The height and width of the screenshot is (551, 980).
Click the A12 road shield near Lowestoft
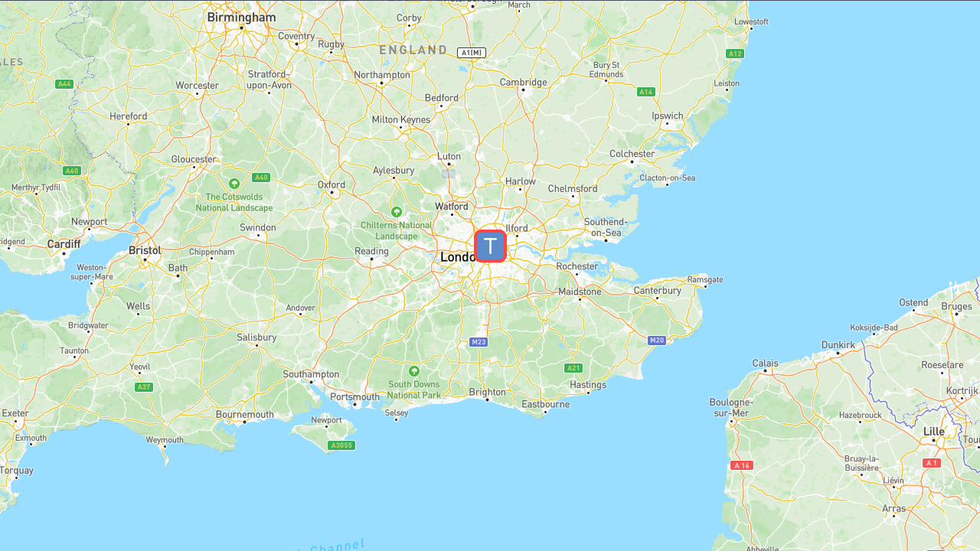coord(735,54)
